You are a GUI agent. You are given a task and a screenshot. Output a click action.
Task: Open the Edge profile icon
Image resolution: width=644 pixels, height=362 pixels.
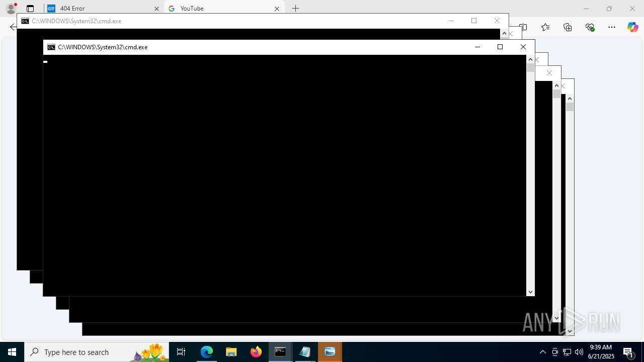(11, 9)
